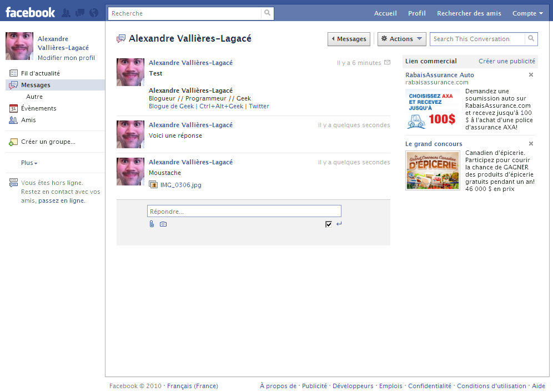Image resolution: width=553 pixels, height=392 pixels.
Task: Click the Fil d'actualité sidebar icon
Action: click(x=13, y=73)
